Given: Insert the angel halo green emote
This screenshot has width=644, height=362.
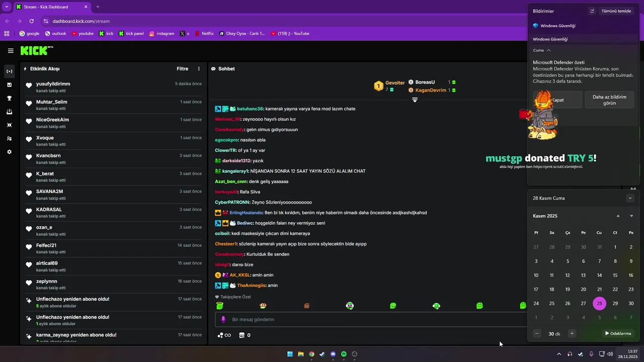Looking at the screenshot, I should [x=219, y=305].
